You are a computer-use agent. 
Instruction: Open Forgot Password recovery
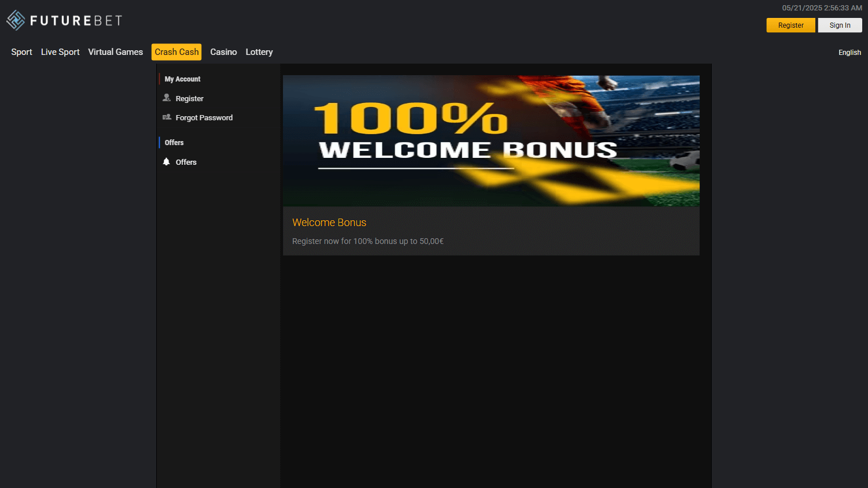coord(204,117)
